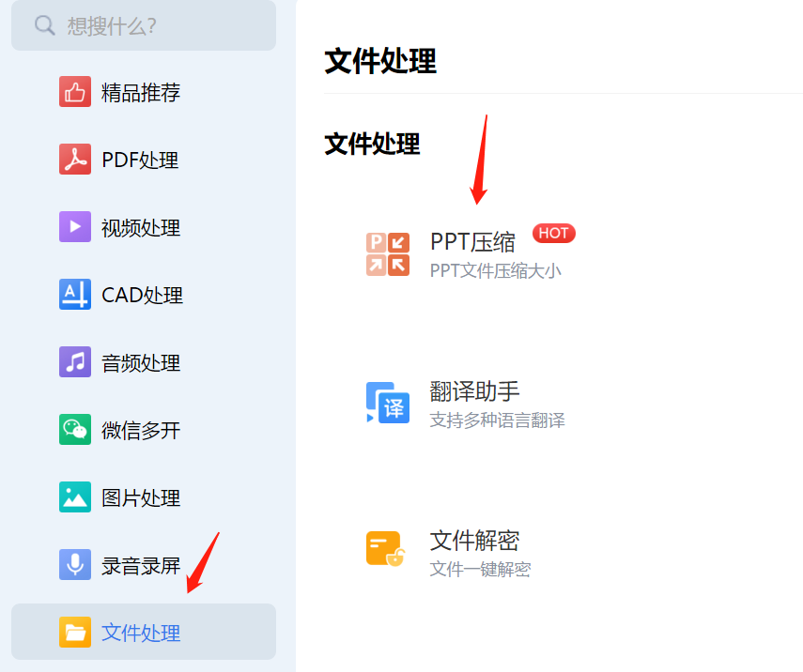The image size is (803, 672).
Task: Open the PPT压缩 tool
Action: pos(472,241)
